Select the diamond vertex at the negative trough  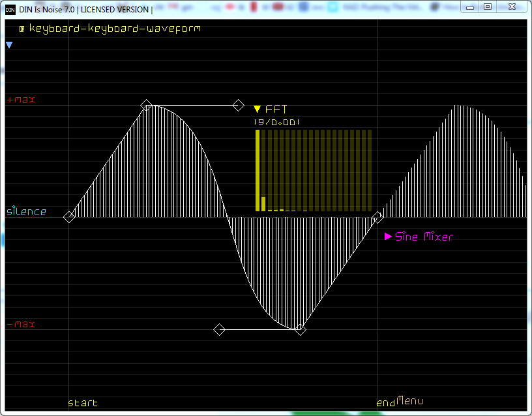point(299,329)
